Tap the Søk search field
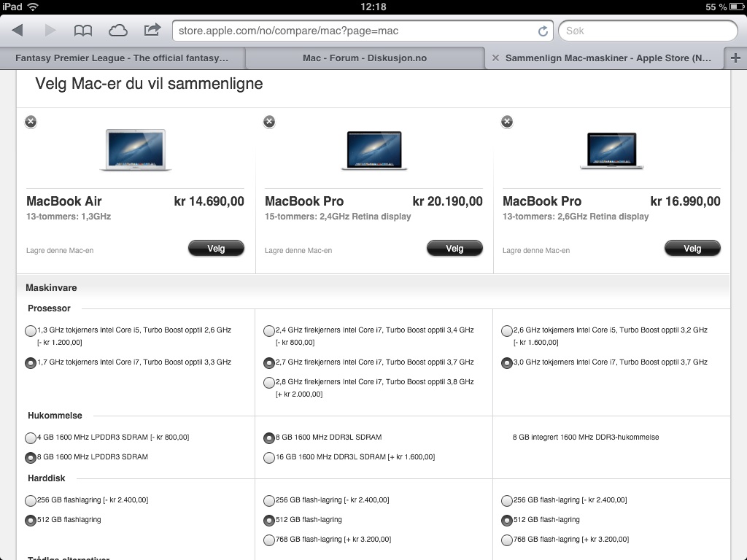Image resolution: width=747 pixels, height=560 pixels. pos(648,31)
